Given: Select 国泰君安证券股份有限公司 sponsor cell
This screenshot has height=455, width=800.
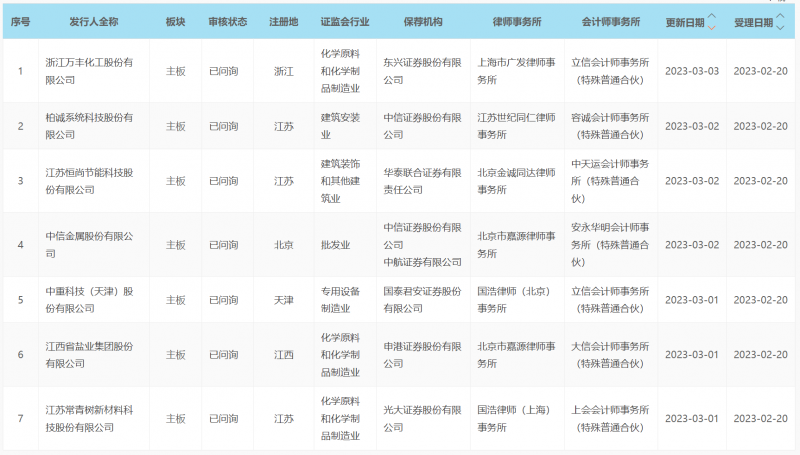Looking at the screenshot, I should pyautogui.click(x=422, y=300).
